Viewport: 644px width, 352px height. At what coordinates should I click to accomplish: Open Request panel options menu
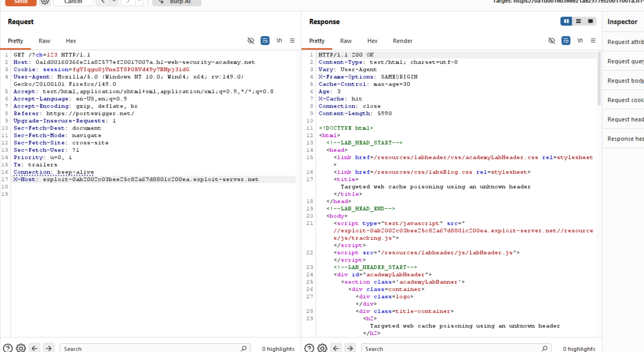pyautogui.click(x=292, y=41)
